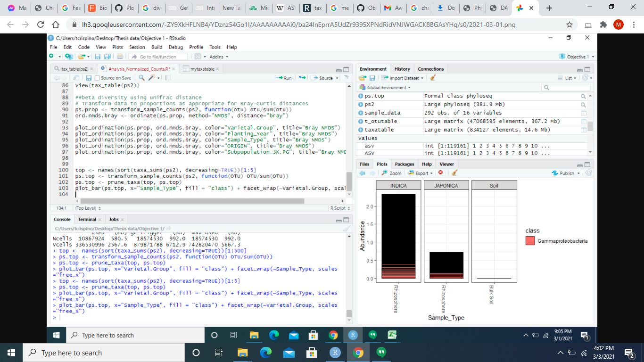The width and height of the screenshot is (644, 362).
Task: Open the Session menu
Action: pos(137,47)
